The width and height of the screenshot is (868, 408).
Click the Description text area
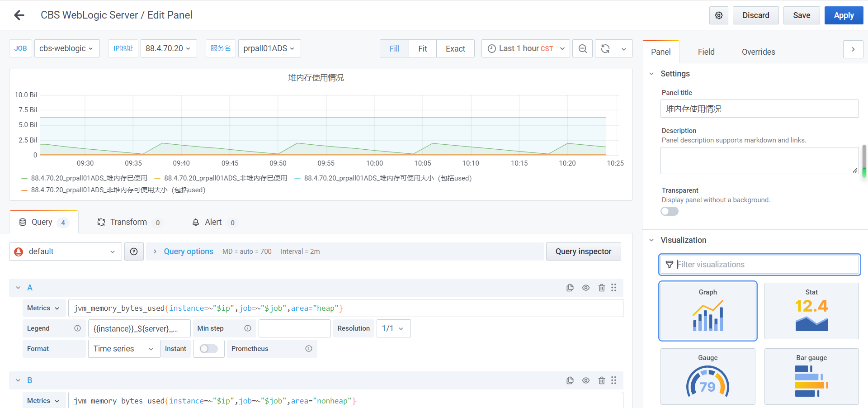point(759,161)
